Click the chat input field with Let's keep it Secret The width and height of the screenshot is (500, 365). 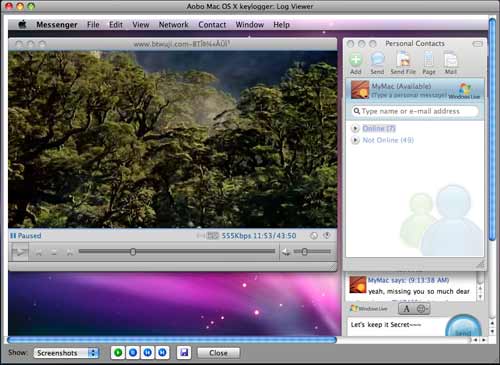397,326
